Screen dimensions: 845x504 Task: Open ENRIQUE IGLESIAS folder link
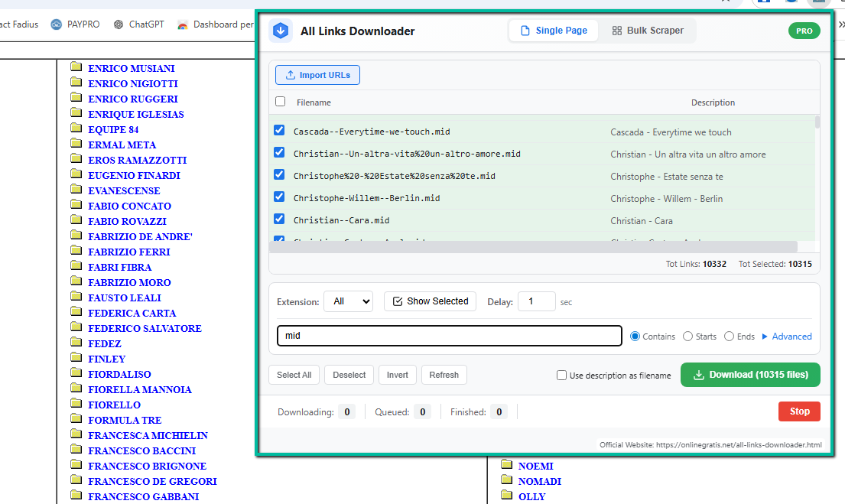pyautogui.click(x=136, y=114)
